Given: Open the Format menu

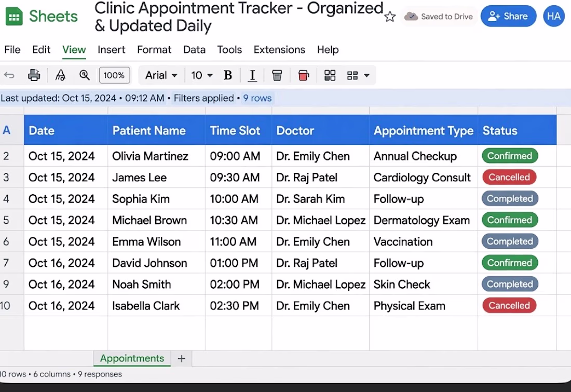Looking at the screenshot, I should tap(154, 49).
